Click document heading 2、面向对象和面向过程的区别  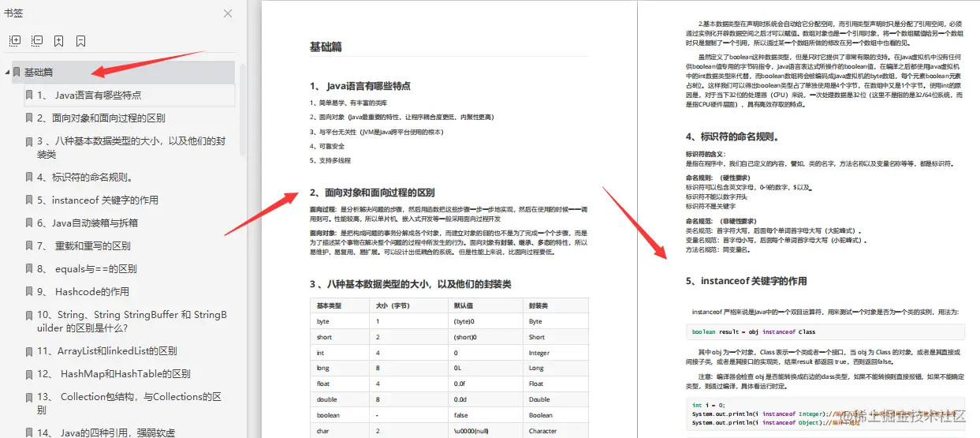372,192
